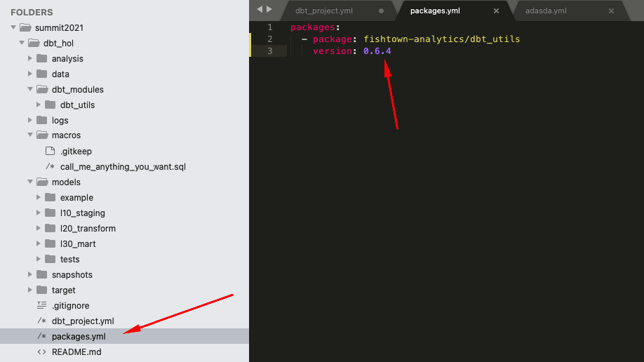
Task: Expand the l10_staging folder arrow
Action: (x=38, y=213)
